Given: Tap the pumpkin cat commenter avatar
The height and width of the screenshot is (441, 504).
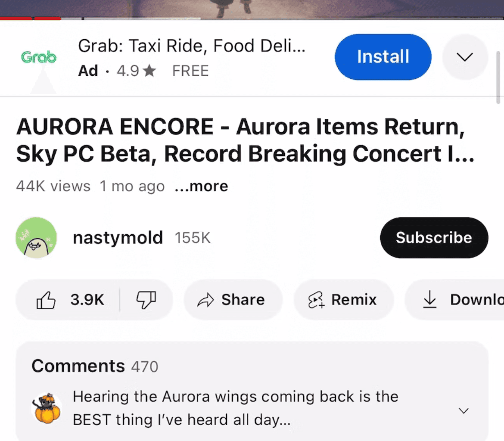Looking at the screenshot, I should [47, 408].
